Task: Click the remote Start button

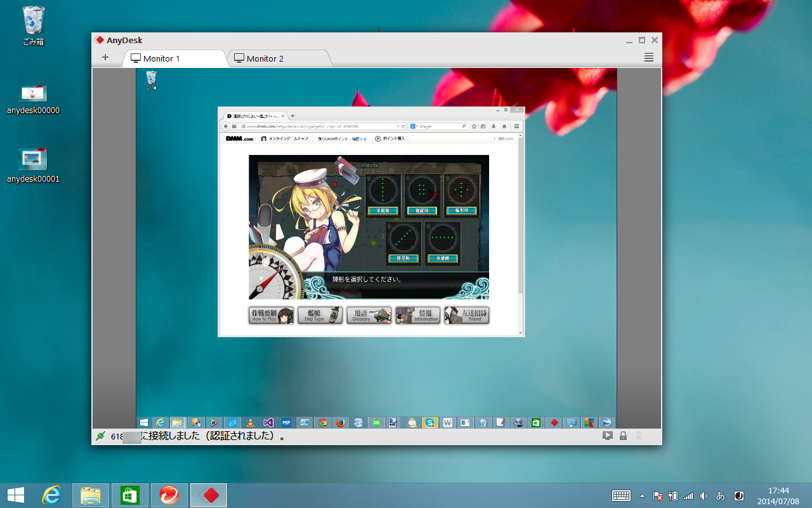Action: (x=144, y=422)
